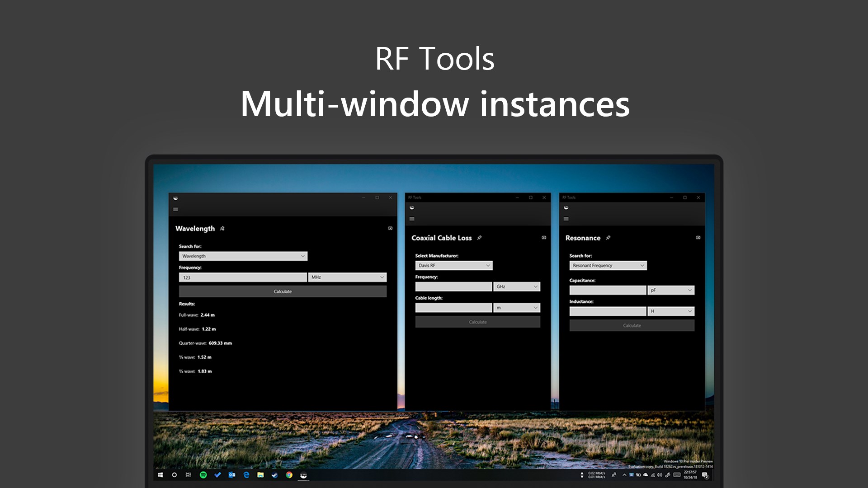Open the RF Tools app icon on the taskbar

click(303, 475)
